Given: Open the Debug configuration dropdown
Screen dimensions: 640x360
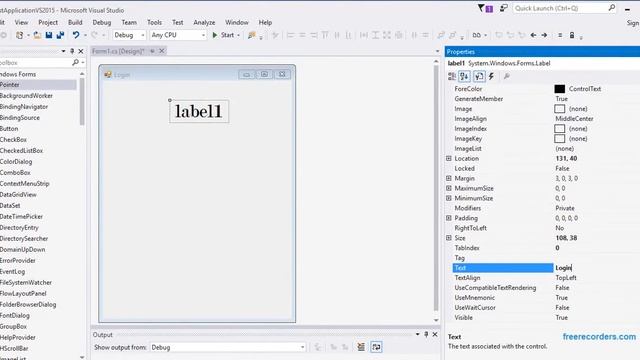Looking at the screenshot, I should [x=129, y=35].
